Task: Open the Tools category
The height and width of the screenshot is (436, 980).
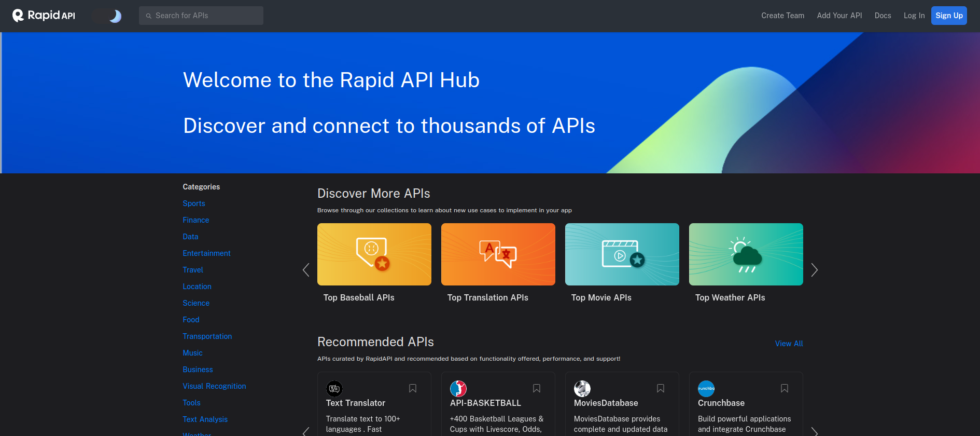Action: pyautogui.click(x=191, y=403)
